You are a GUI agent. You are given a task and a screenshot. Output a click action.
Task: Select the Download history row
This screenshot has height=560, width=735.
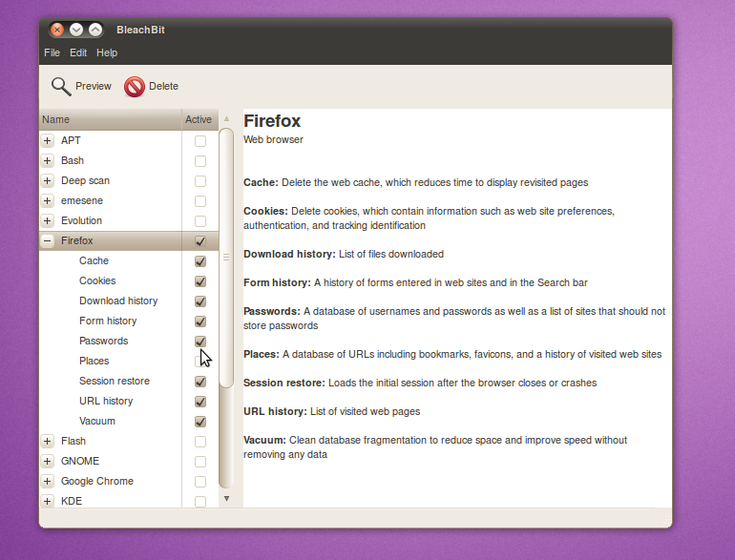coord(129,301)
